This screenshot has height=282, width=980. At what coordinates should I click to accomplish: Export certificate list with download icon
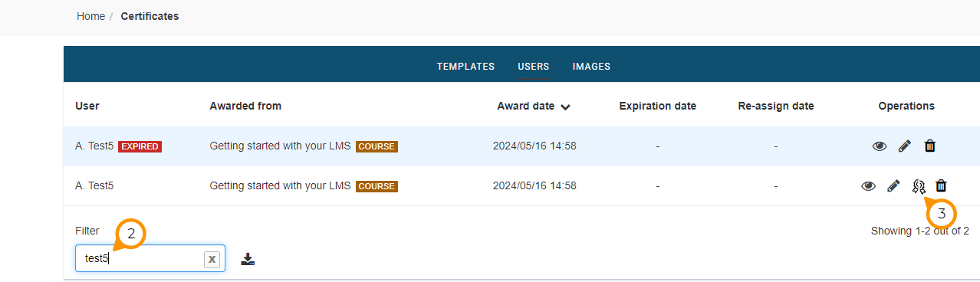click(x=248, y=259)
